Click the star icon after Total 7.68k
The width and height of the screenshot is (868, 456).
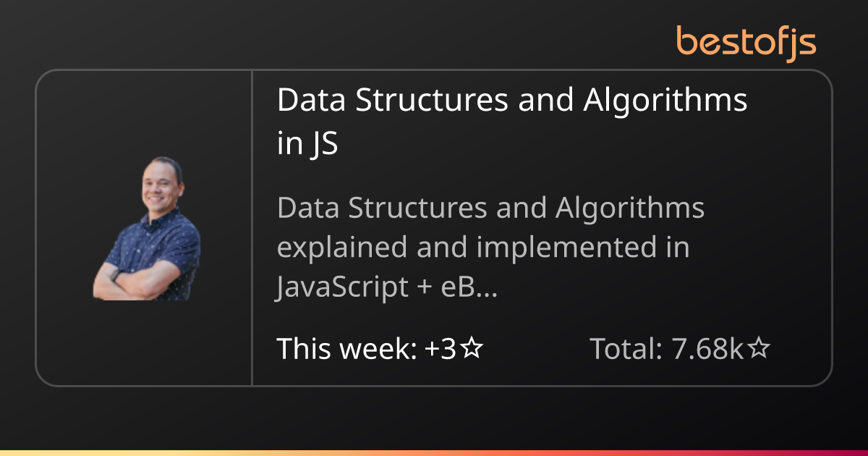(759, 350)
